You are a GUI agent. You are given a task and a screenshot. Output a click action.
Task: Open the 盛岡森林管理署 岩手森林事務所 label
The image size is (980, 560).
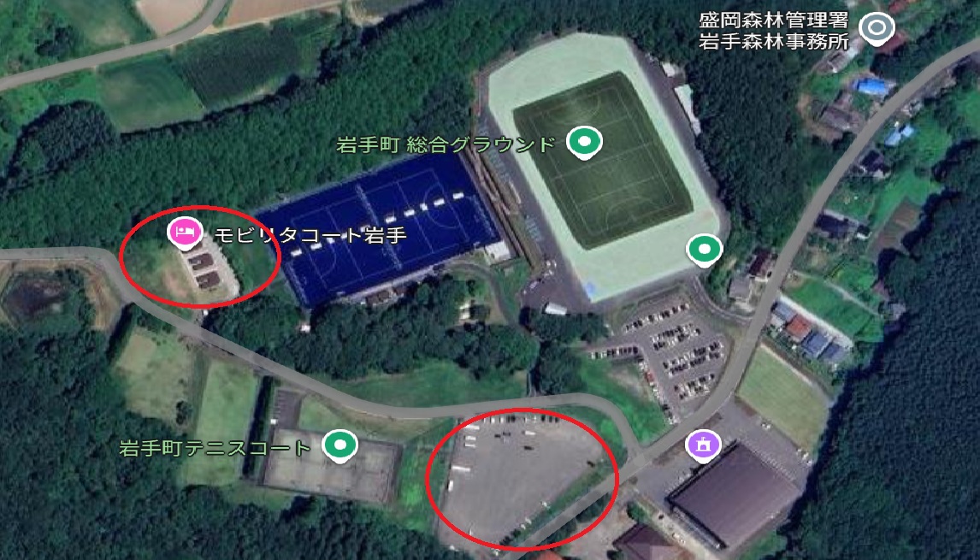pyautogui.click(x=774, y=31)
